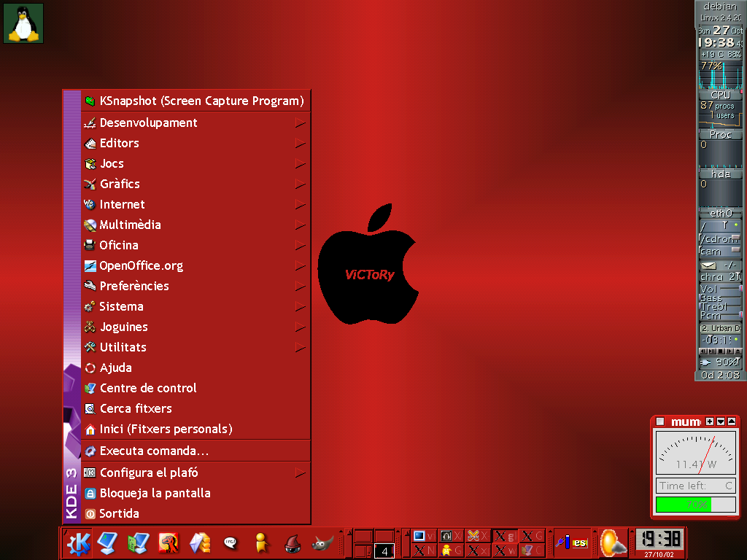Open the Joguines menu entry

(196, 327)
